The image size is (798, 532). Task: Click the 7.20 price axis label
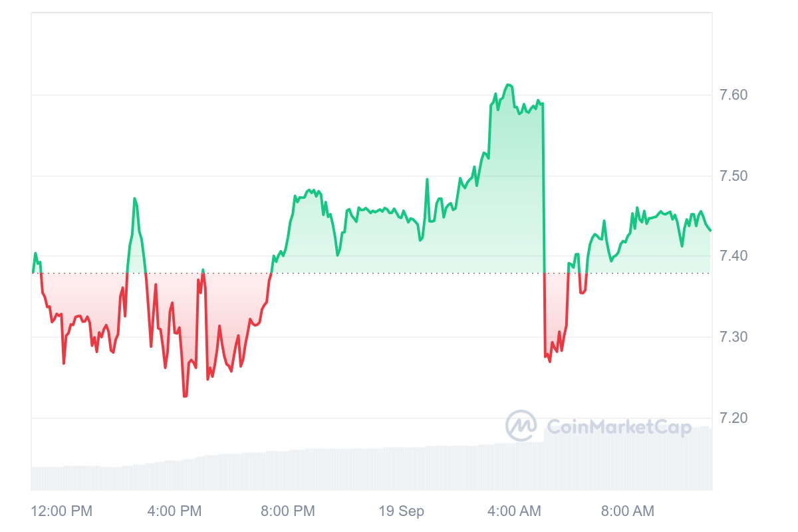coord(733,418)
